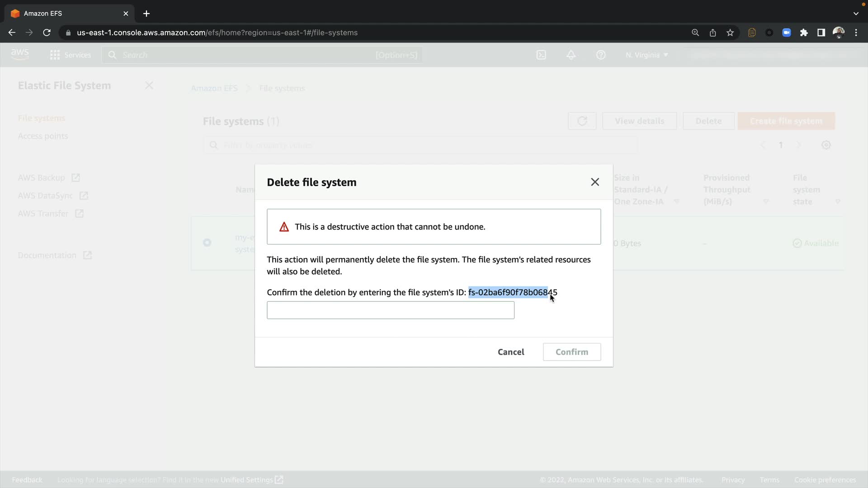This screenshot has height=488, width=868.
Task: Open AWS CloudShell icon in header
Action: click(541, 55)
